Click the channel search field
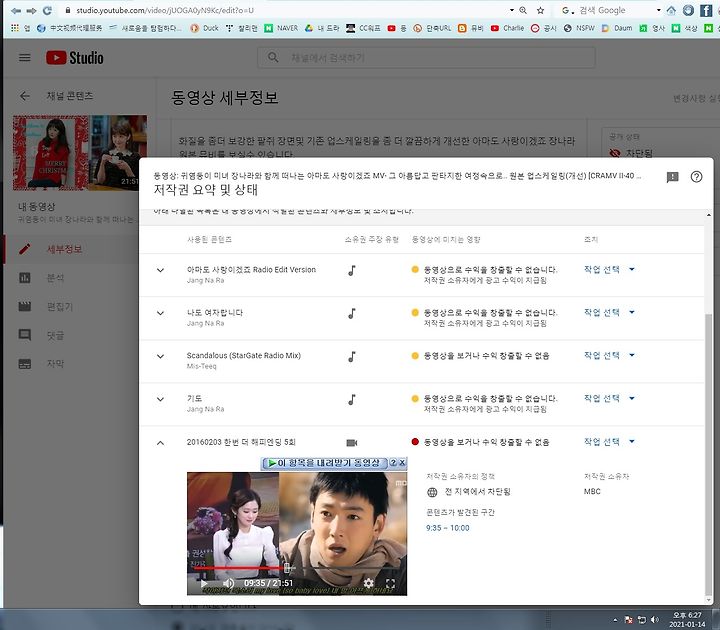Viewport: 720px width, 630px height. [426, 57]
